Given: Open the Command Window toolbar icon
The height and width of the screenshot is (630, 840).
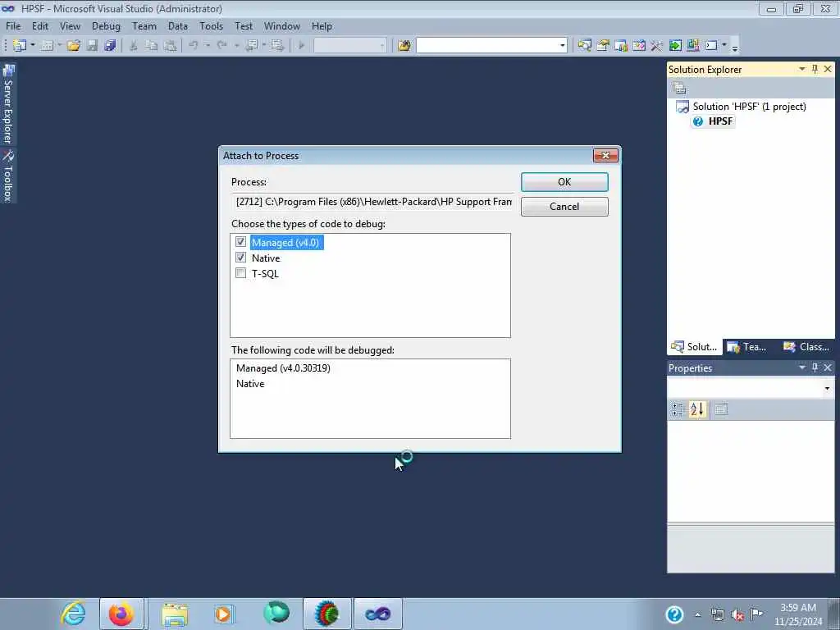Looking at the screenshot, I should [711, 46].
